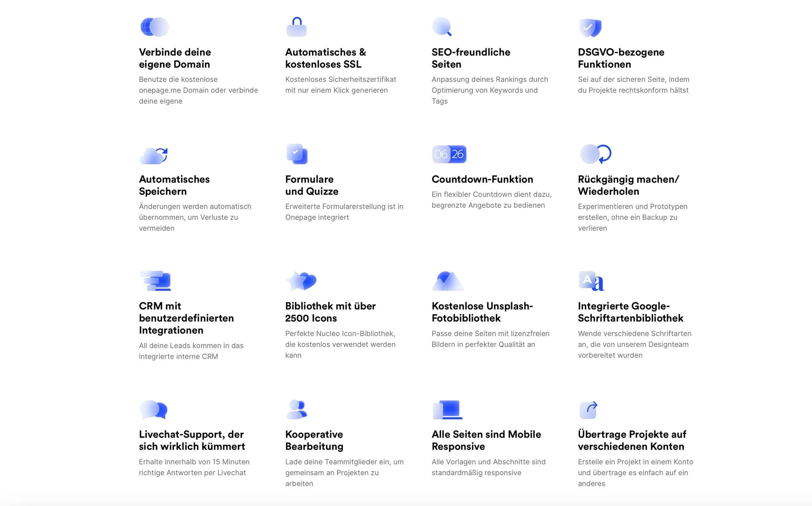The width and height of the screenshot is (812, 506).
Task: Click the globe domain icon
Action: [154, 27]
